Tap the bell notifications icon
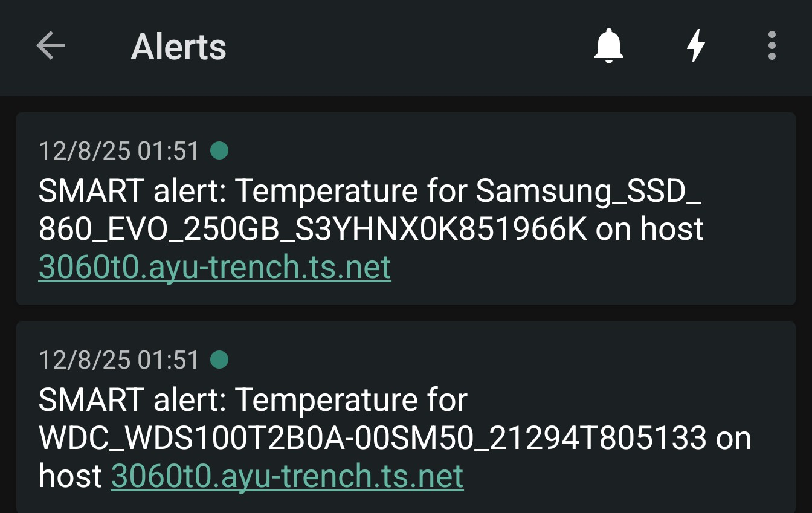812x513 pixels. tap(608, 46)
